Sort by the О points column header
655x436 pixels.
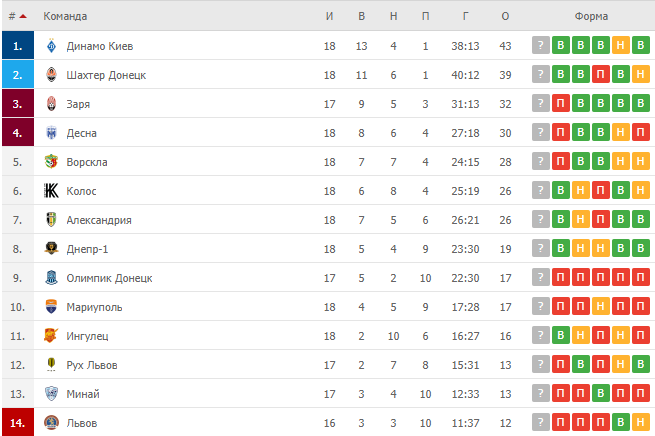[505, 16]
